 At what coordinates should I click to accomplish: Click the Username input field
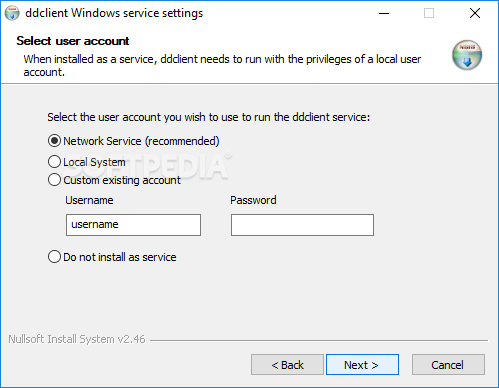tap(133, 225)
